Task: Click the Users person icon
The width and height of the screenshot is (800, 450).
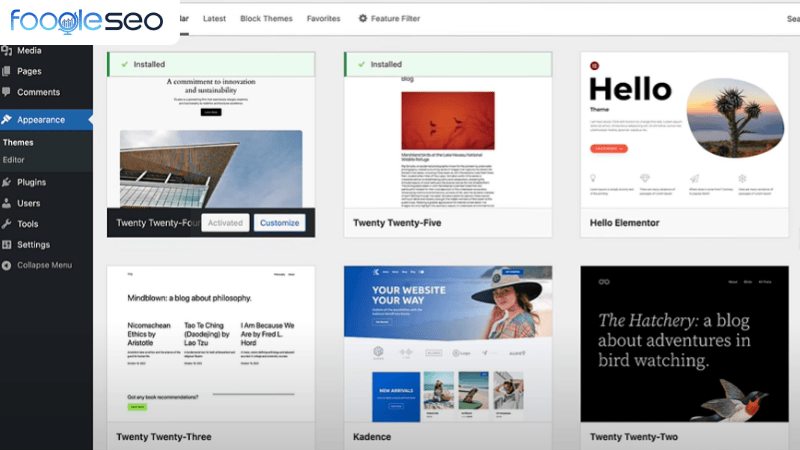Action: click(6, 203)
